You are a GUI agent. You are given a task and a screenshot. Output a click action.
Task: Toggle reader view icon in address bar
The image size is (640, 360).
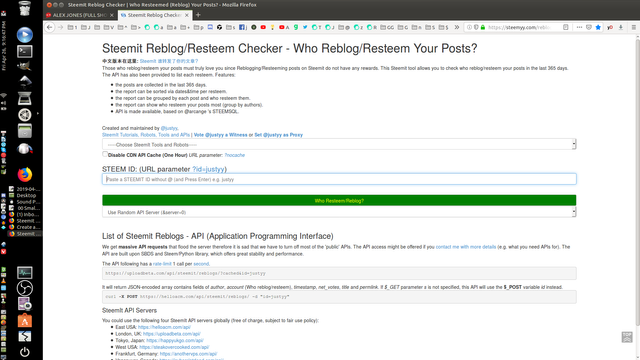[x=565, y=27]
